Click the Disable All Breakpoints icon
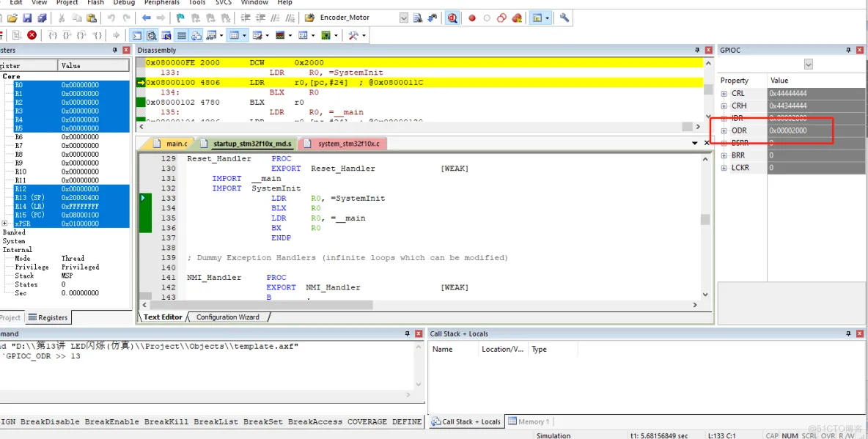 [501, 18]
